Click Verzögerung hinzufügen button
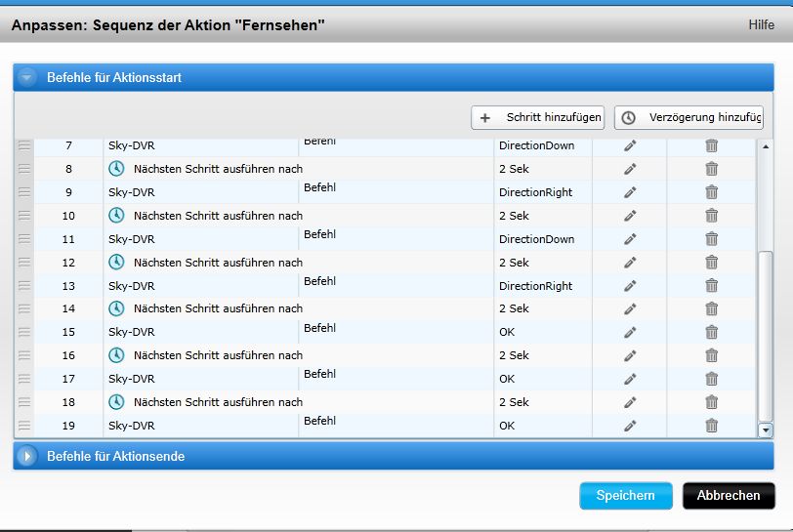This screenshot has width=793, height=532. click(689, 117)
